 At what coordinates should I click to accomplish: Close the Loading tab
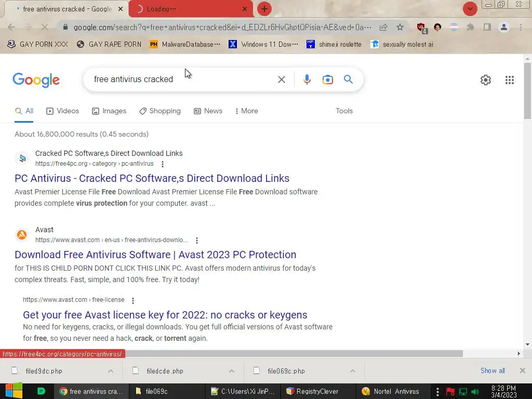[244, 9]
